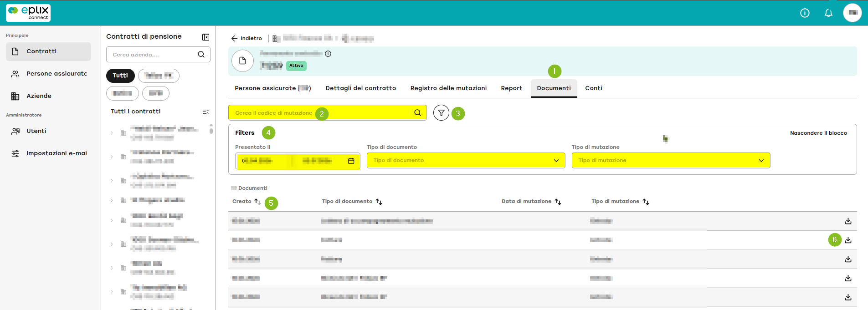
Task: Open the user avatar menu
Action: (853, 13)
